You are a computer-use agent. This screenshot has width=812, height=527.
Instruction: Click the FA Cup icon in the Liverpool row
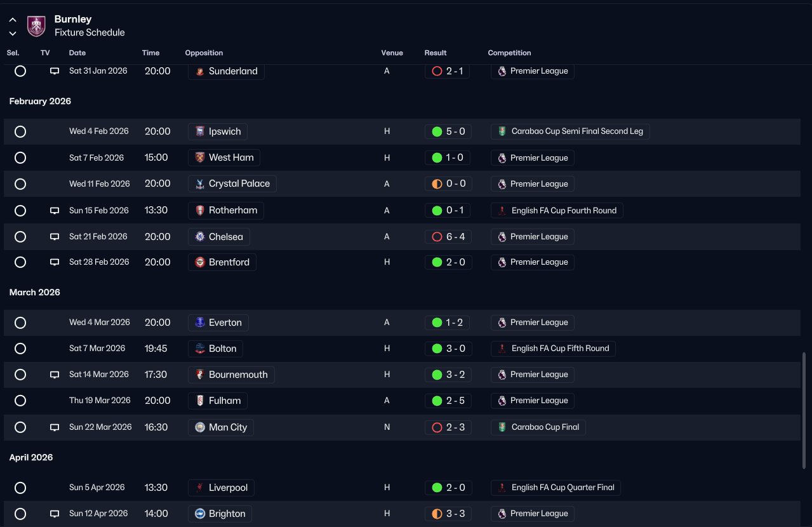502,488
